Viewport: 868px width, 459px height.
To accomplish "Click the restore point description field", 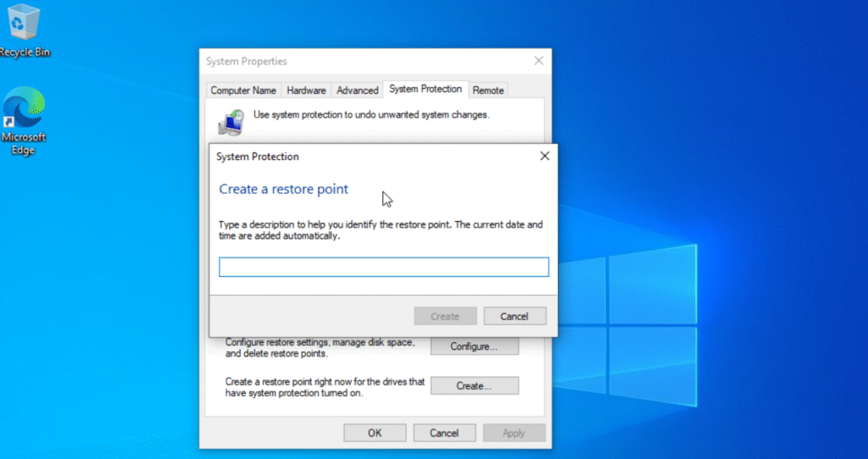I will pos(384,267).
